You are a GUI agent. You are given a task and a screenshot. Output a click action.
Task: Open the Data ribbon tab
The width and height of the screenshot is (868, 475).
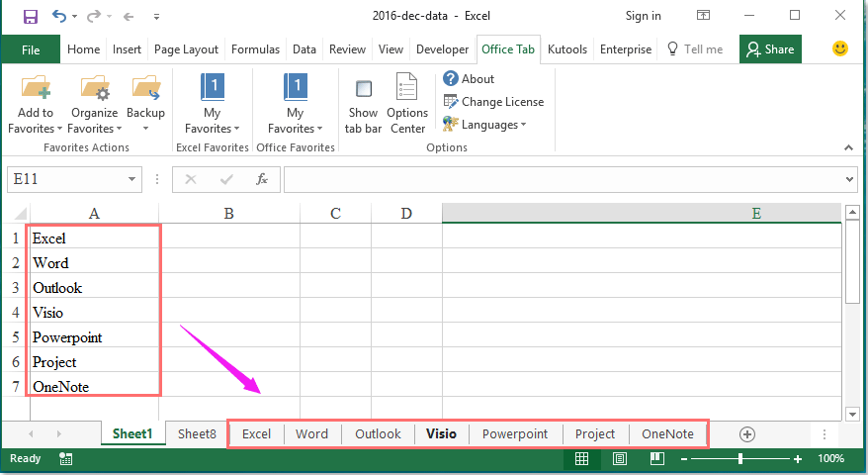[304, 49]
